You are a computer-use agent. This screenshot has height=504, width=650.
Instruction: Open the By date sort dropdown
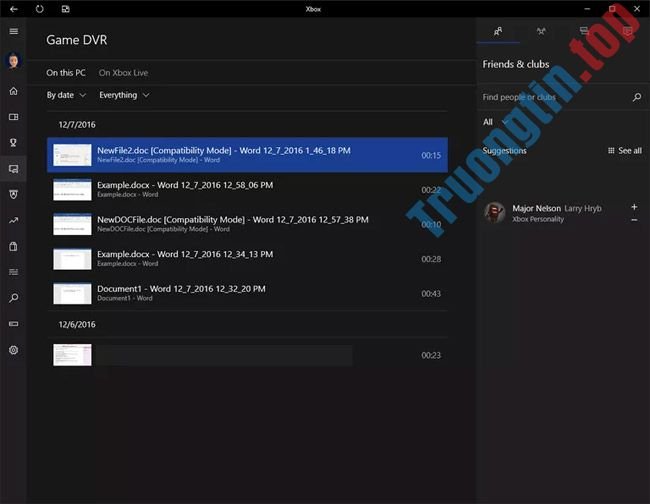[x=66, y=95]
